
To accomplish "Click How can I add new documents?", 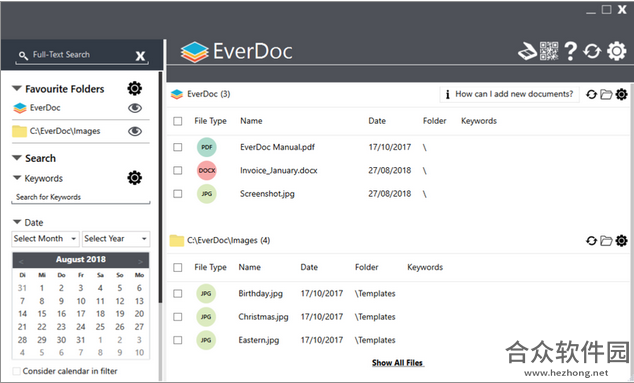I will [509, 94].
